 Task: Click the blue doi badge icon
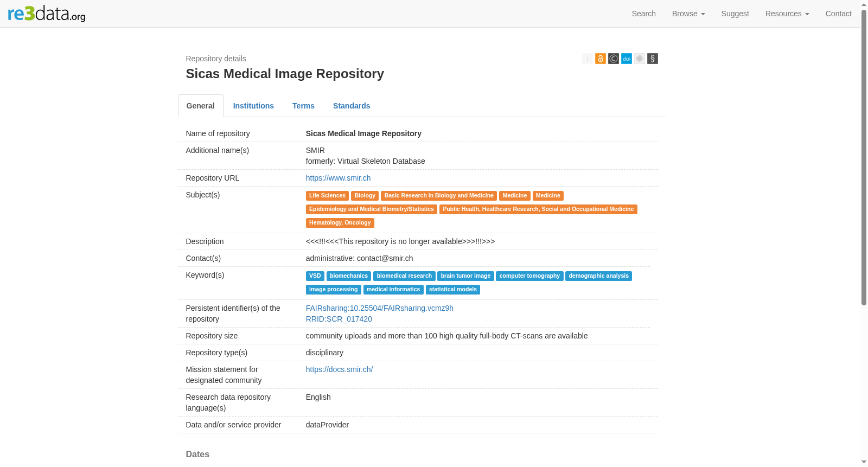pyautogui.click(x=627, y=59)
